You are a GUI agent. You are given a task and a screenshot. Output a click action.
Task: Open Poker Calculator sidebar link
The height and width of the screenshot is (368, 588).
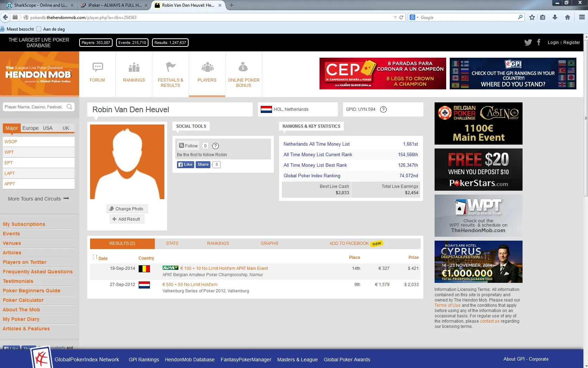tap(23, 300)
